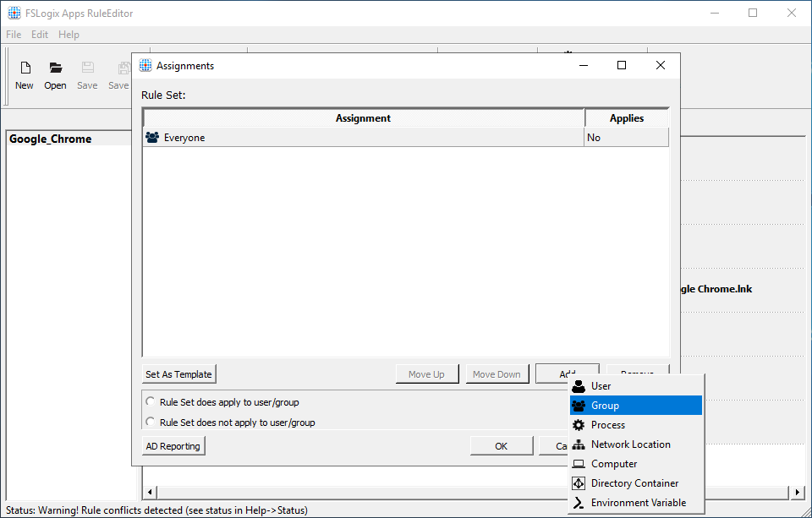Select the User entry in Add menu

coord(601,385)
